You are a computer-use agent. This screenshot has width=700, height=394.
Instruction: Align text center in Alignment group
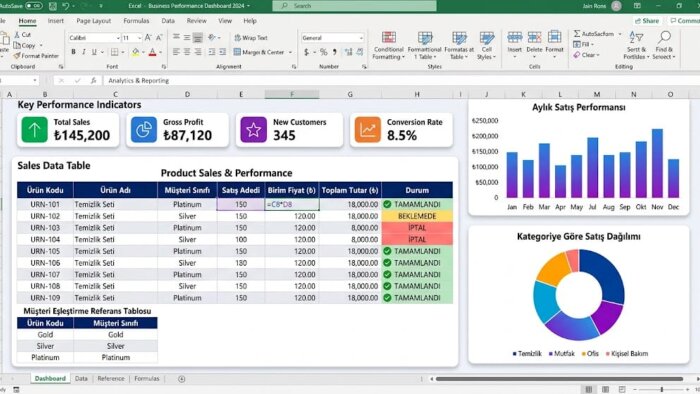coord(187,52)
